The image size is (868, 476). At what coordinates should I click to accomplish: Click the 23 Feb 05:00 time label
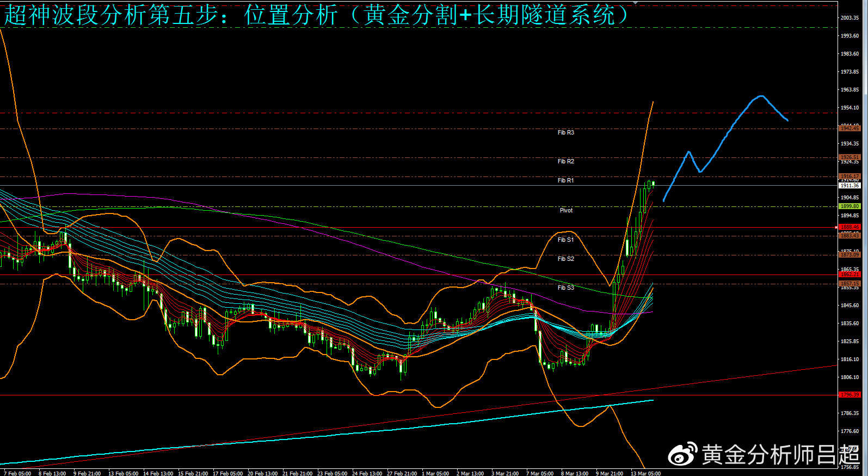coord(332,473)
